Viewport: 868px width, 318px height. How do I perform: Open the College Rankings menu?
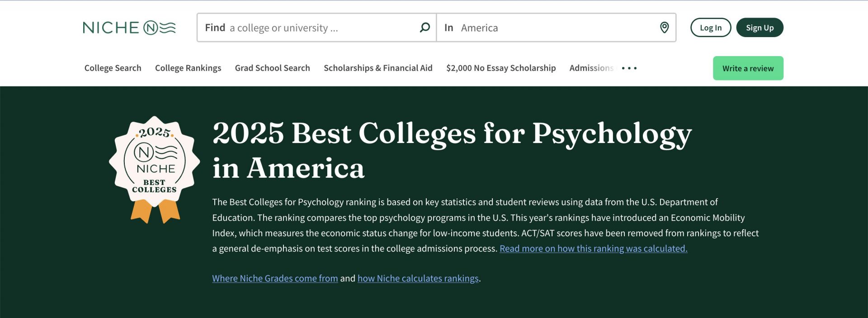coord(188,68)
